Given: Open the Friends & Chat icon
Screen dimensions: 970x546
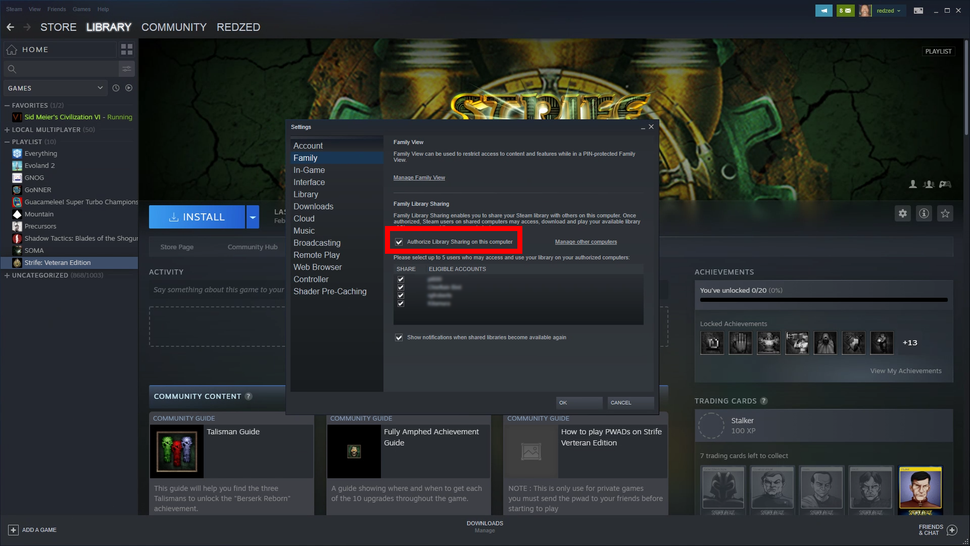Looking at the screenshot, I should 952,530.
